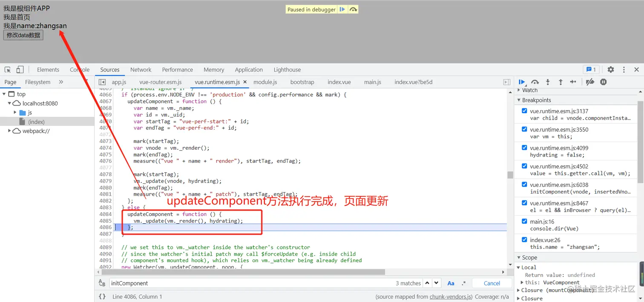This screenshot has width=644, height=302.
Task: Pretty print the source with braces icon
Action: (x=102, y=296)
